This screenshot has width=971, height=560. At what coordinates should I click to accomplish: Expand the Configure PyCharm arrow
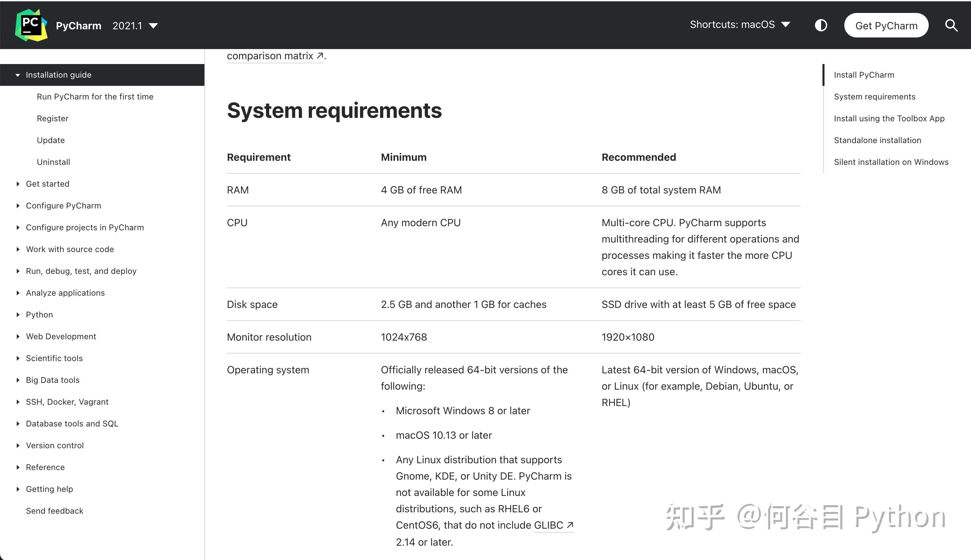[18, 206]
